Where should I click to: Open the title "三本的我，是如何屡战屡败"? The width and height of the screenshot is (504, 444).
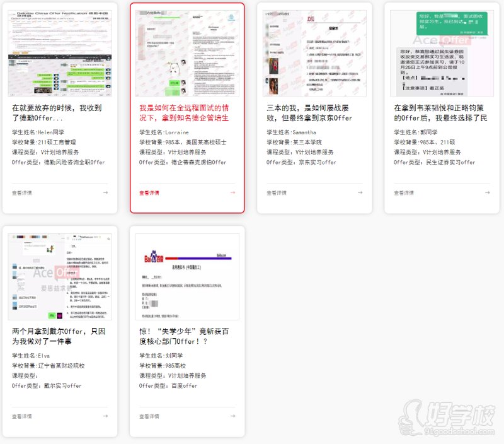(x=309, y=113)
